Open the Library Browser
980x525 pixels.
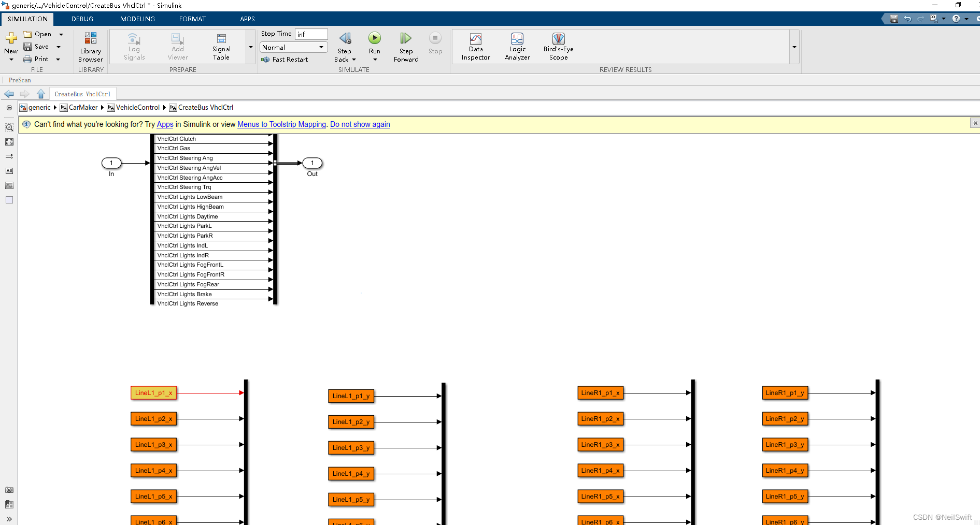(x=91, y=47)
